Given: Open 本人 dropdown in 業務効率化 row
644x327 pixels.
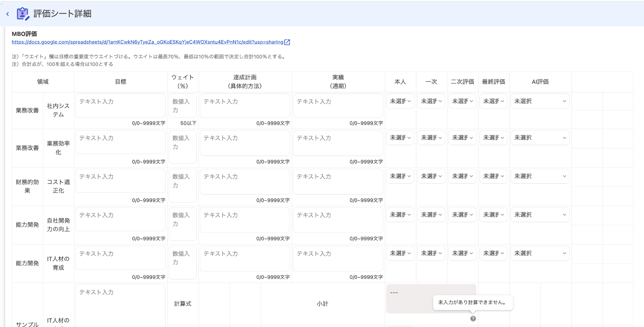Looking at the screenshot, I should click(400, 138).
